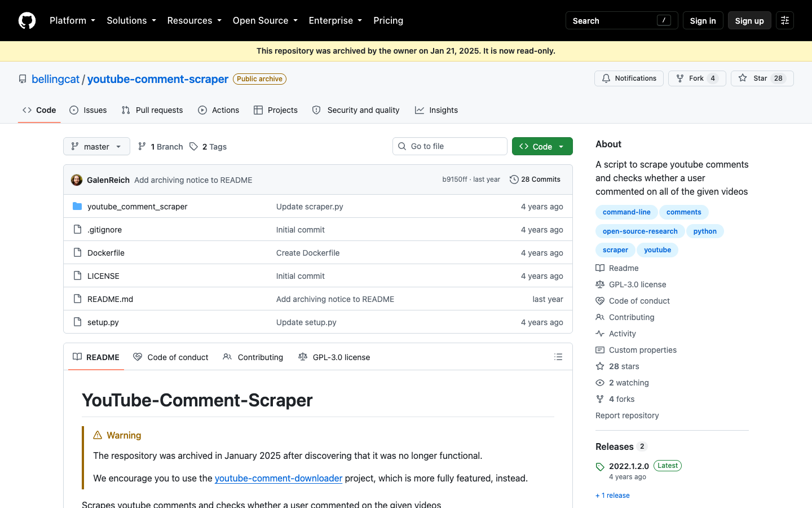Expand the Solutions menu
Image resolution: width=812 pixels, height=508 pixels.
(131, 20)
